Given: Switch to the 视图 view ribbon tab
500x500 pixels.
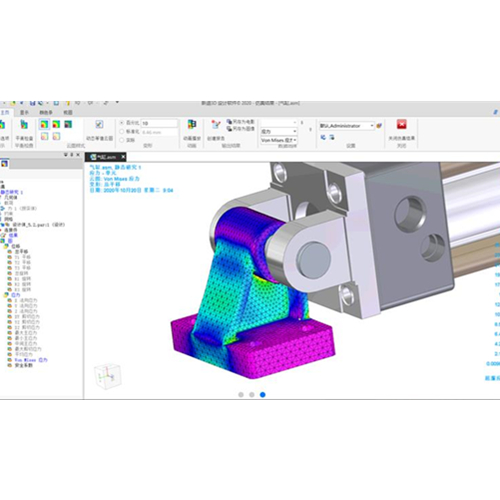Looking at the screenshot, I should (x=68, y=113).
